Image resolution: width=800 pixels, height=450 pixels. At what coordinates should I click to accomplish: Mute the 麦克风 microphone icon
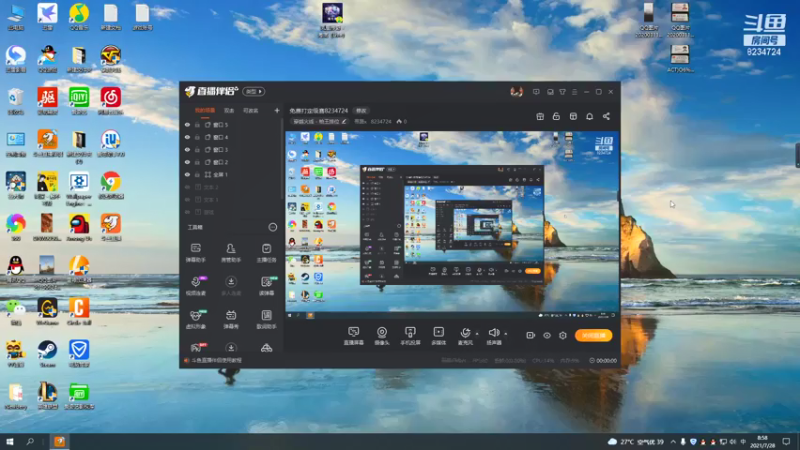coord(465,333)
